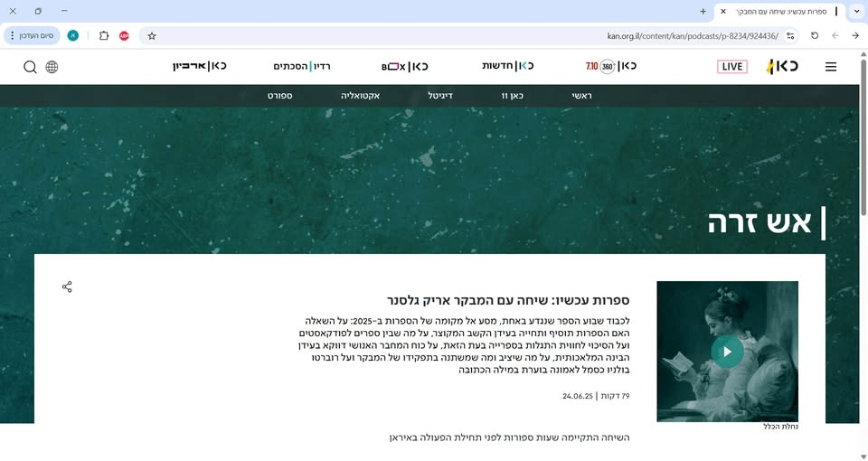Screen dimensions: 868x461
Task: Open the site information icon in the address bar
Action: point(791,35)
